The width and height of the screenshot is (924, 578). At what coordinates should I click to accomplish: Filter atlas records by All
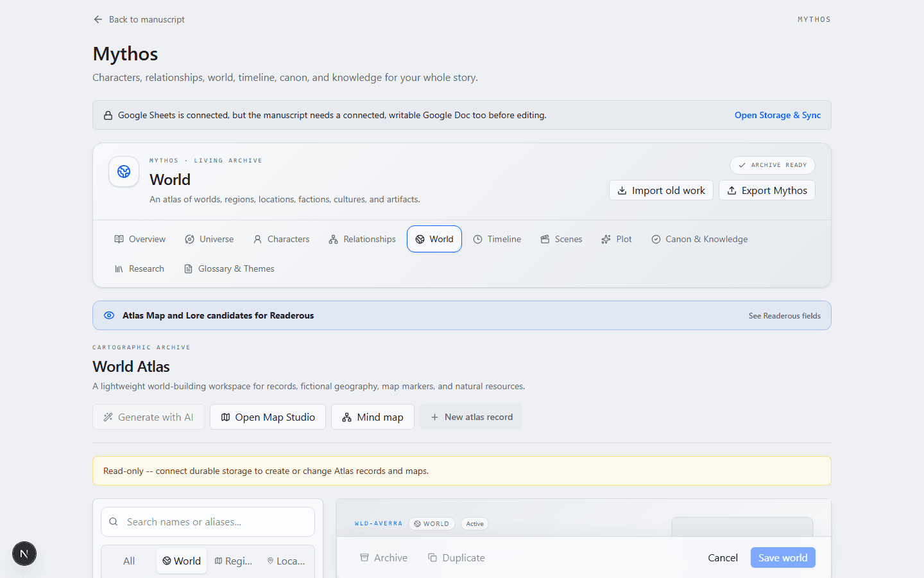coord(129,561)
